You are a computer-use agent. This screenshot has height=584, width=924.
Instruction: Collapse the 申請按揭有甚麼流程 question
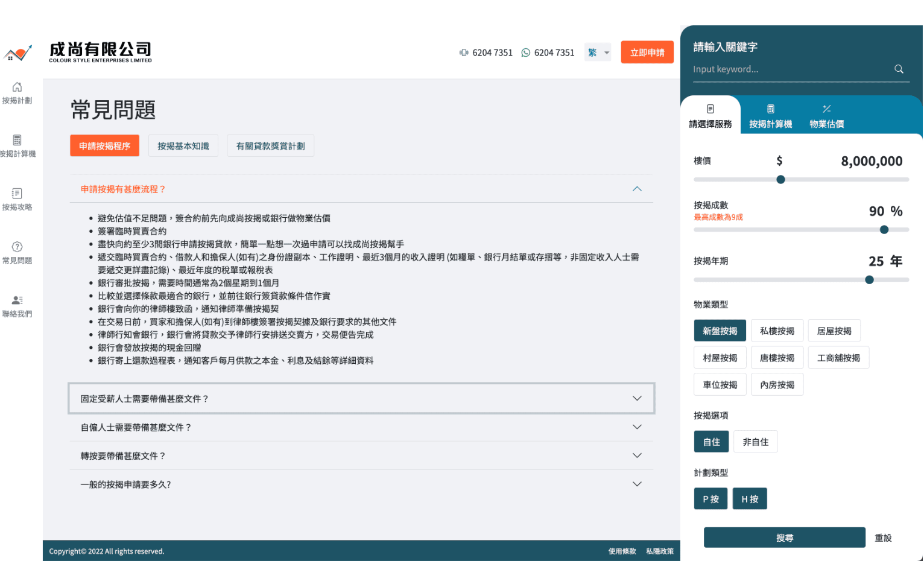pyautogui.click(x=637, y=189)
